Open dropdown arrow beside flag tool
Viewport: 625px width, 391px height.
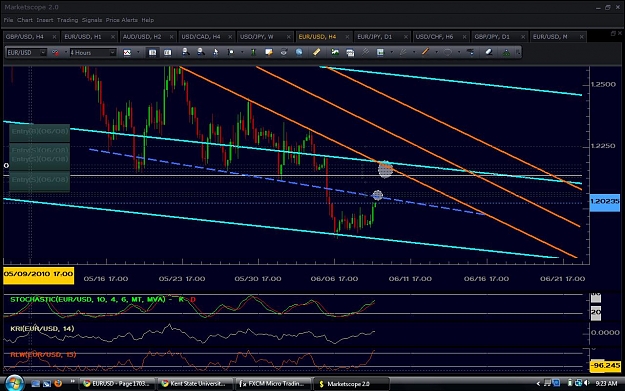point(242,53)
